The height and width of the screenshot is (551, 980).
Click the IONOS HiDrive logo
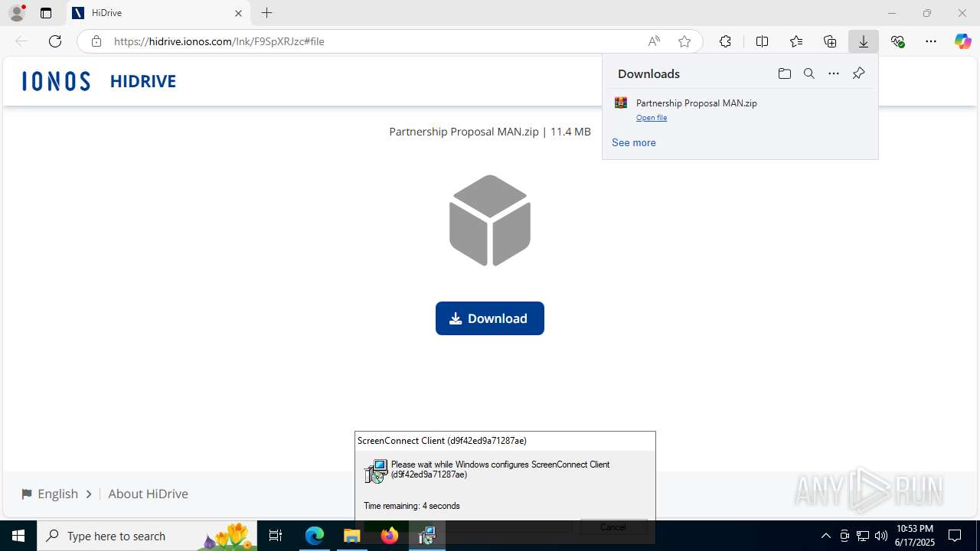coord(100,81)
